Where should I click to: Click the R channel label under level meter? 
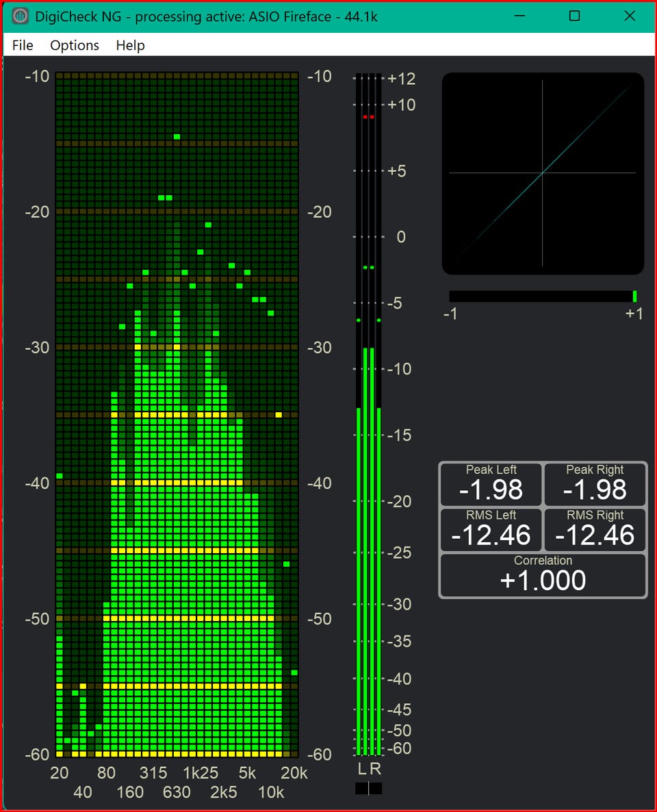point(375,769)
